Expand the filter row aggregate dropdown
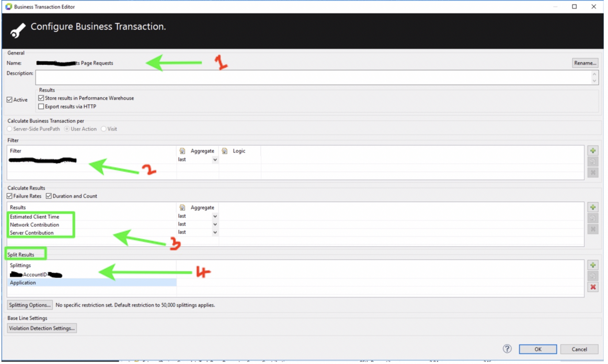The width and height of the screenshot is (608, 364). pyautogui.click(x=215, y=160)
